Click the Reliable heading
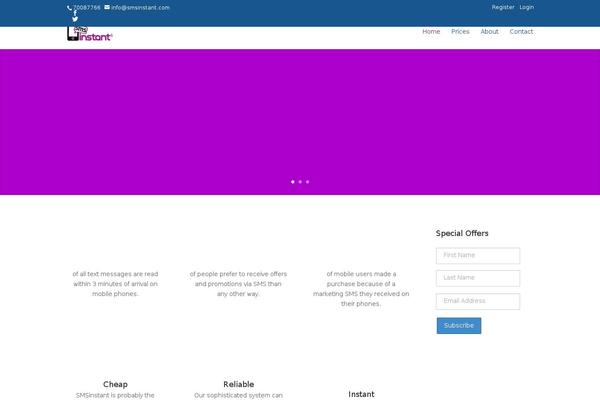 [238, 384]
